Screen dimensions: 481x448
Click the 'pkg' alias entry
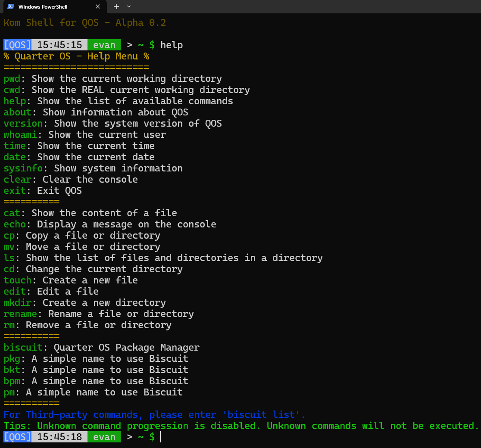point(96,358)
